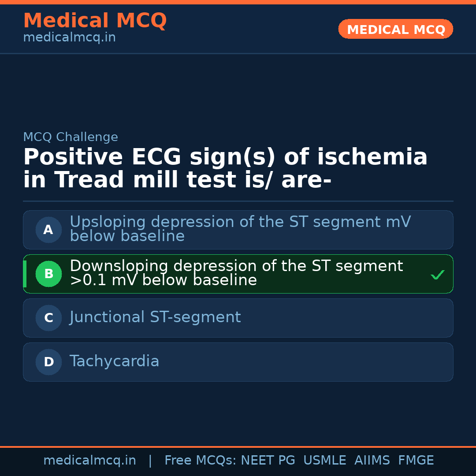Click the Free MCQs footer label
The width and height of the screenshot is (476, 476).
pos(200,461)
